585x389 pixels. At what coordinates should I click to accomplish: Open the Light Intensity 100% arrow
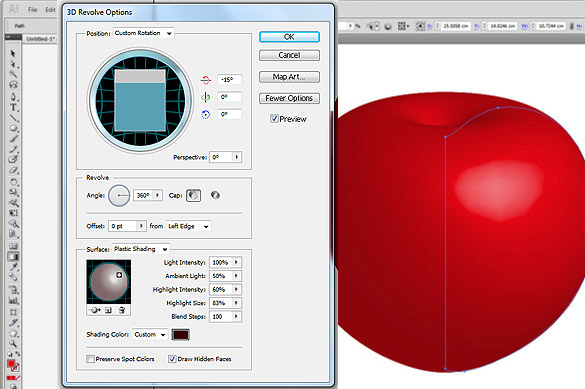236,262
